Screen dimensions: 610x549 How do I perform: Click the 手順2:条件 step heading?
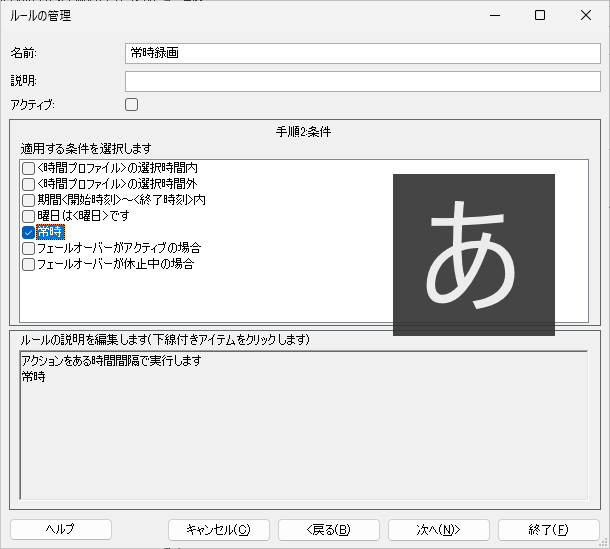click(303, 132)
